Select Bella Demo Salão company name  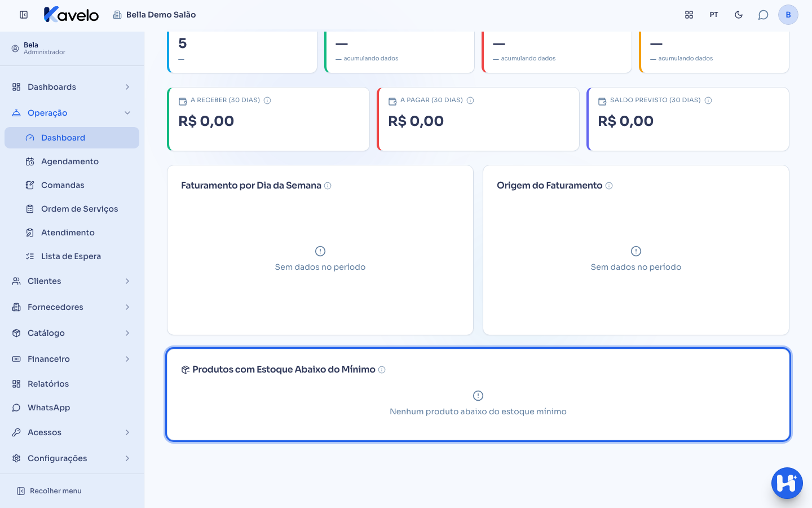coord(161,15)
